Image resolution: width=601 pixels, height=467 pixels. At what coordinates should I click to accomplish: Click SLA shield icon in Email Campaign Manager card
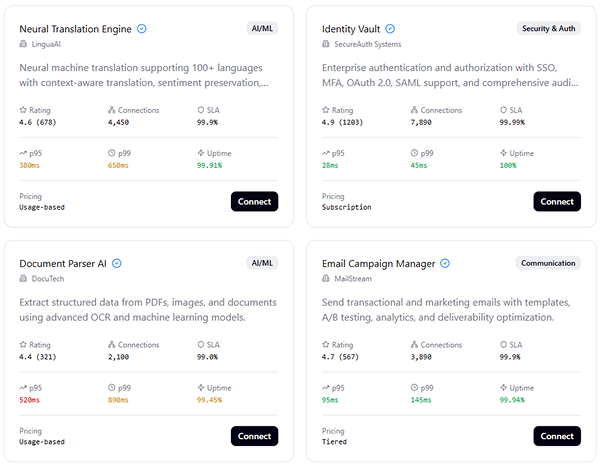503,345
